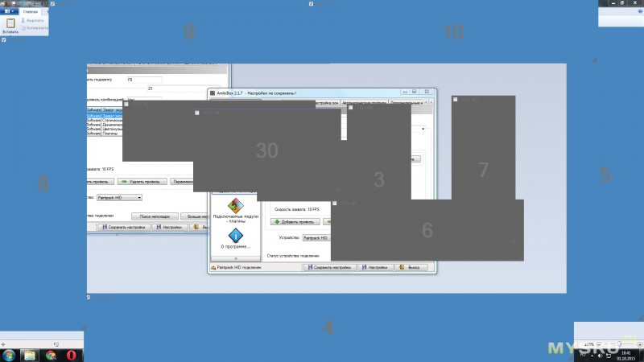
Task: Toggle checkbox of gray zone behind zone 30
Action: pyautogui.click(x=126, y=105)
